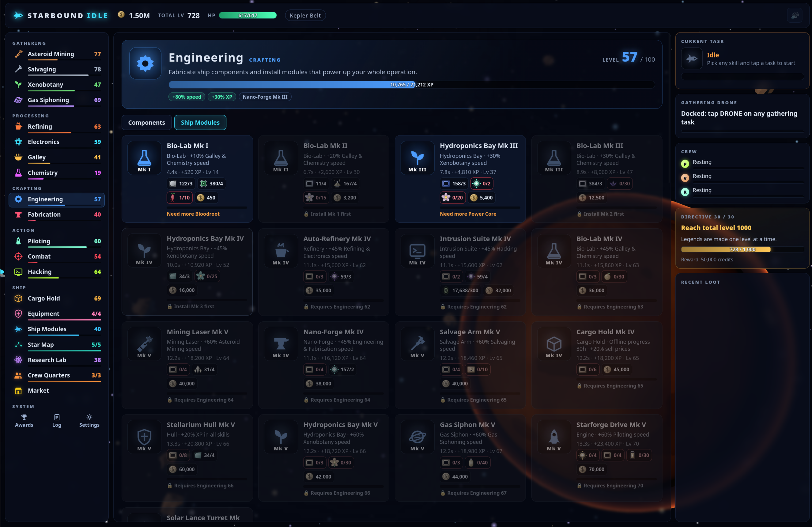Click 'Need more Bloodroot' text

[x=193, y=214]
